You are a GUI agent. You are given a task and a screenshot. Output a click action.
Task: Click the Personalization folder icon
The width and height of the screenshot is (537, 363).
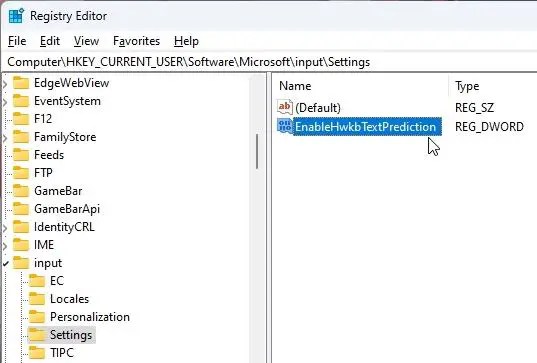pos(37,317)
